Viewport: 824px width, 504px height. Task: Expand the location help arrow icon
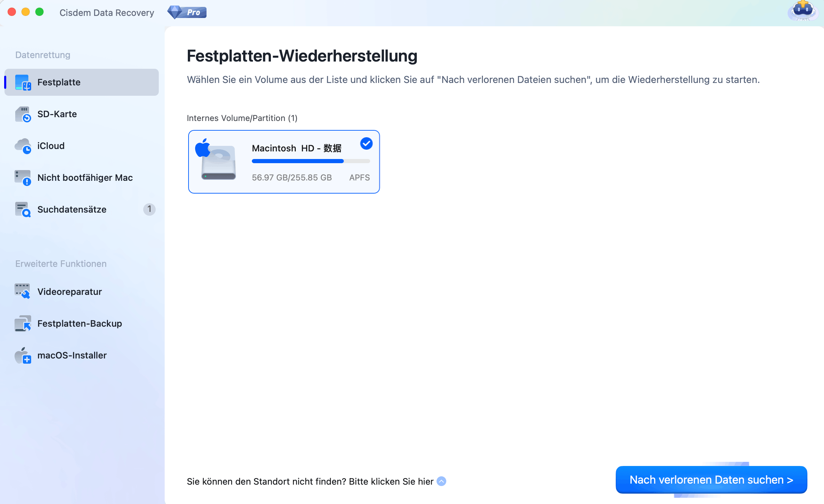coord(441,481)
